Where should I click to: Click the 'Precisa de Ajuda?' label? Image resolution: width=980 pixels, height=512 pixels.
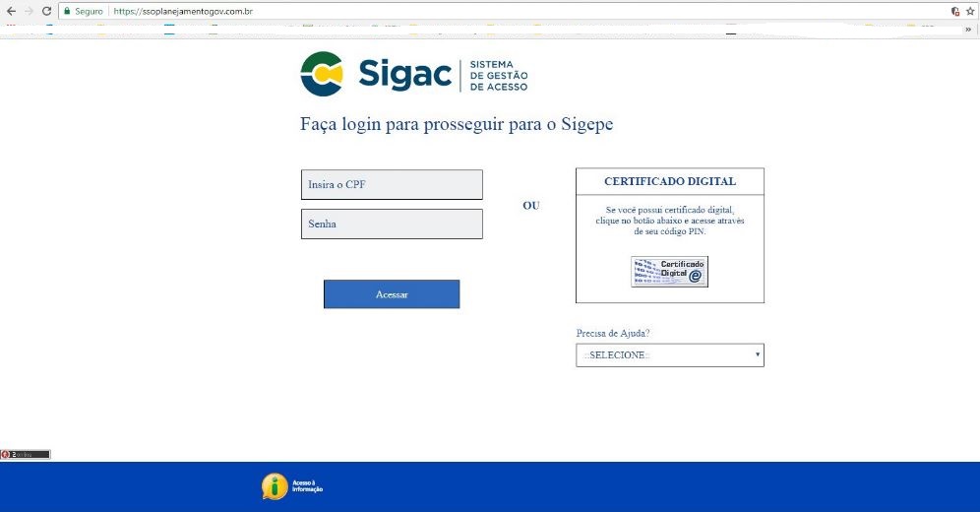612,333
